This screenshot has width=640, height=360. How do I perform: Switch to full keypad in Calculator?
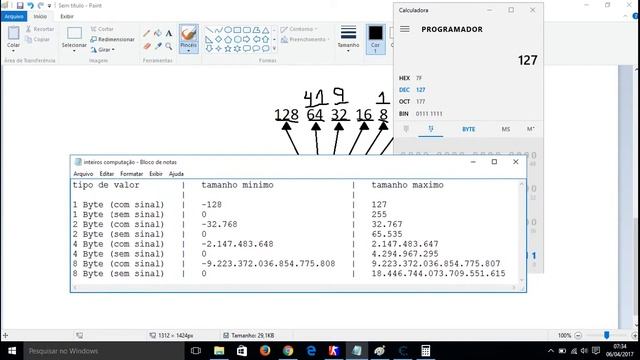click(406, 129)
